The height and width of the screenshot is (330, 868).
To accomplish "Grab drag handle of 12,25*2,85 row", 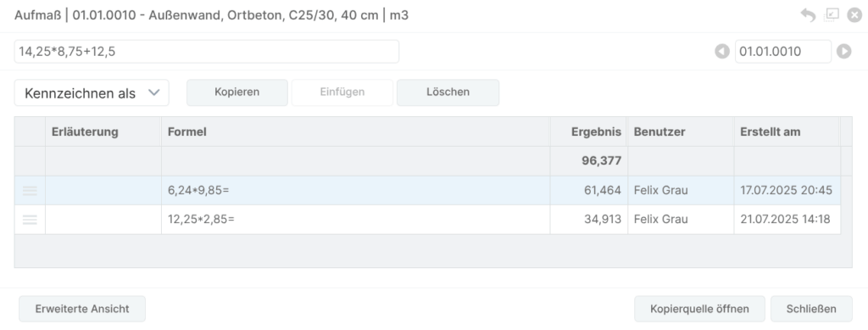I will point(30,219).
